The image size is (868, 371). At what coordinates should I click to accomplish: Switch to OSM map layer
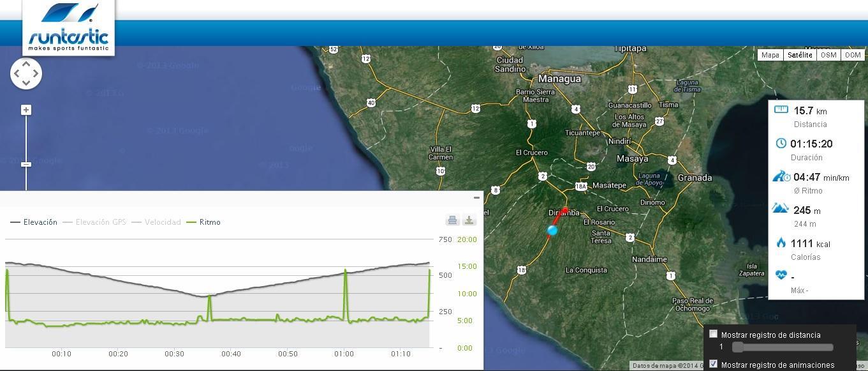pos(828,55)
